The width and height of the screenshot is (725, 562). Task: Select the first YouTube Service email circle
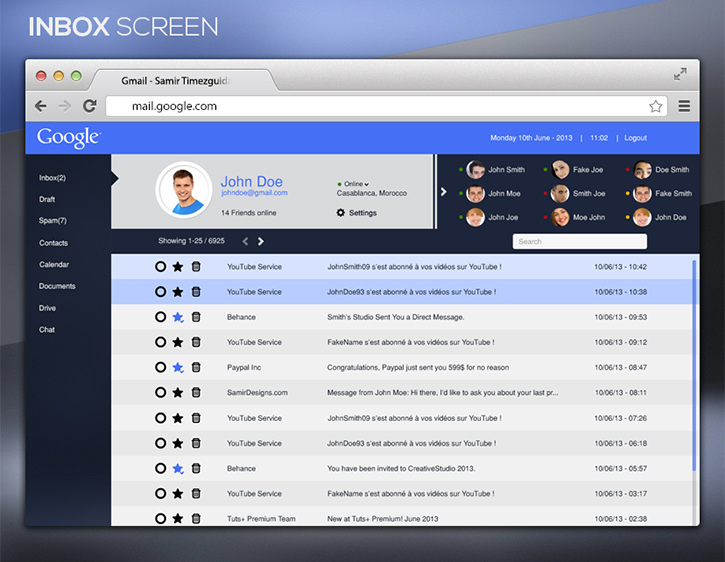click(x=160, y=267)
